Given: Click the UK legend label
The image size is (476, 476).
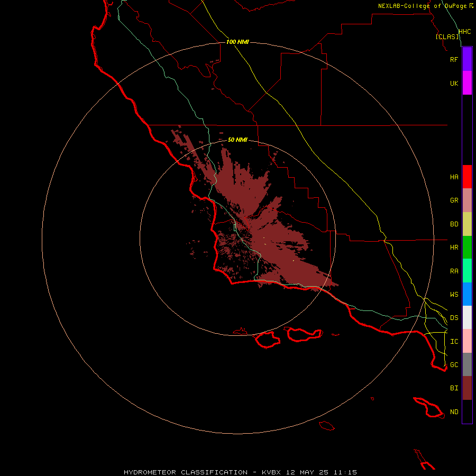Looking at the screenshot, I should (454, 83).
